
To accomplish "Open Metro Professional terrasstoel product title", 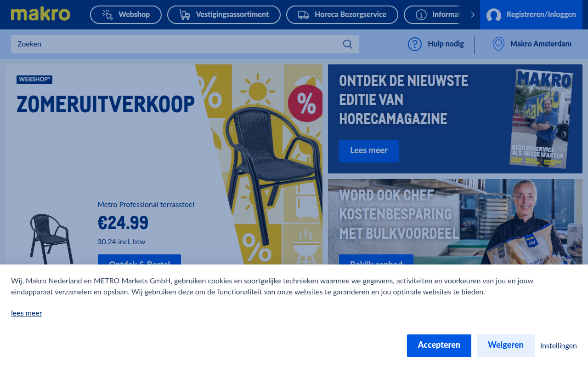I will pos(146,205).
